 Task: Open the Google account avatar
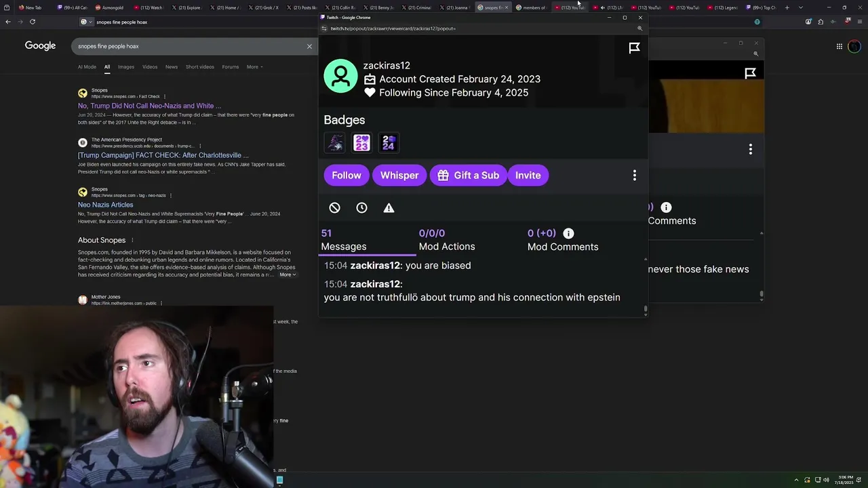click(x=854, y=46)
